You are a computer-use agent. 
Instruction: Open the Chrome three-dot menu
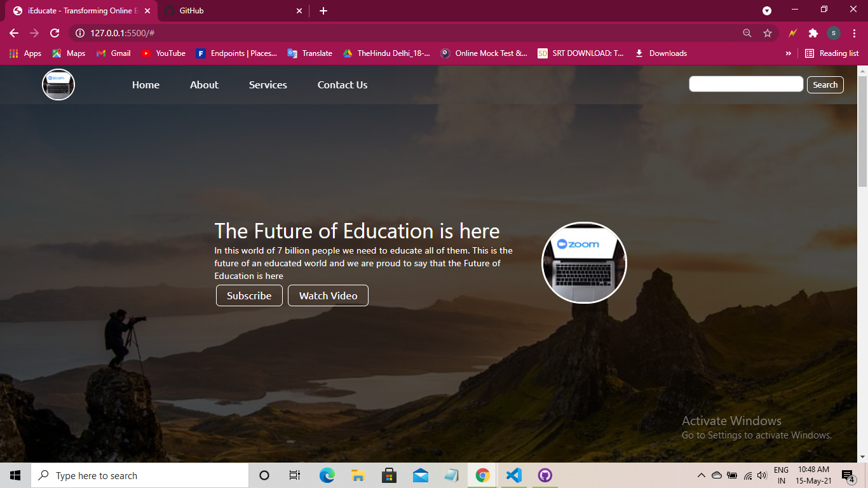[x=854, y=33]
